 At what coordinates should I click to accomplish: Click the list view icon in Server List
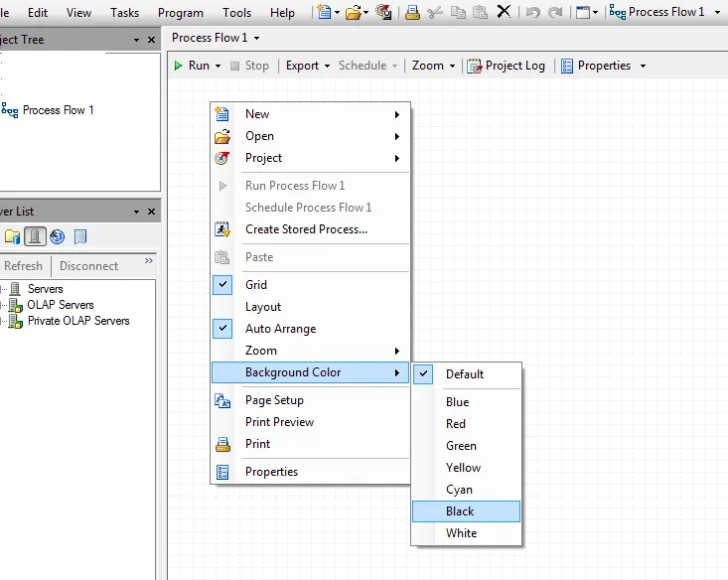tap(80, 236)
